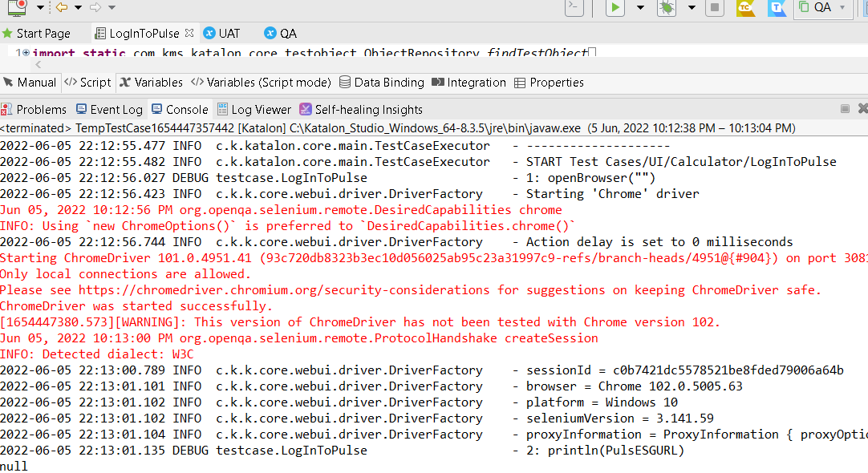Viewport: 868px width, 473px height.
Task: Maximize the Console panel
Action: pyautogui.click(x=845, y=108)
